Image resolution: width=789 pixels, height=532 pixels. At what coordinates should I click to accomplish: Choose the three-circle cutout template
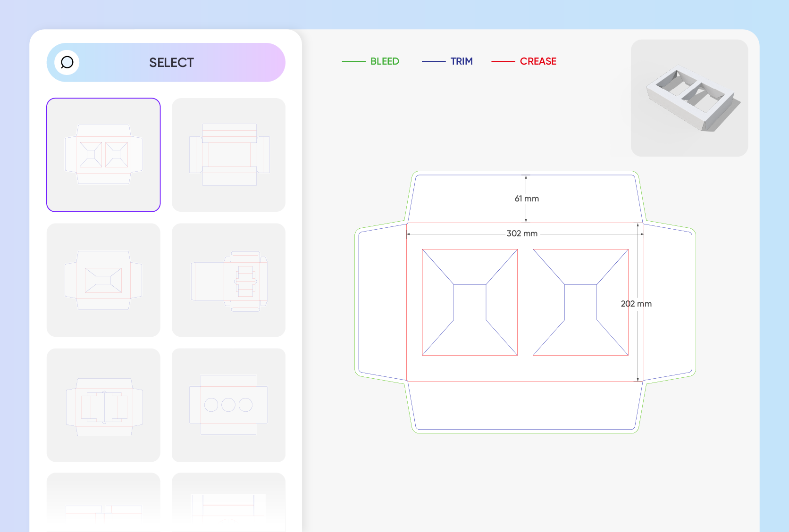[228, 405]
